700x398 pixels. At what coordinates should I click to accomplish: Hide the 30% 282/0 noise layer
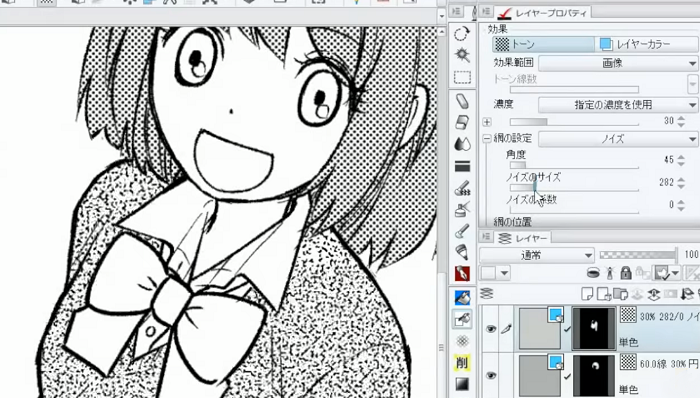coord(491,329)
